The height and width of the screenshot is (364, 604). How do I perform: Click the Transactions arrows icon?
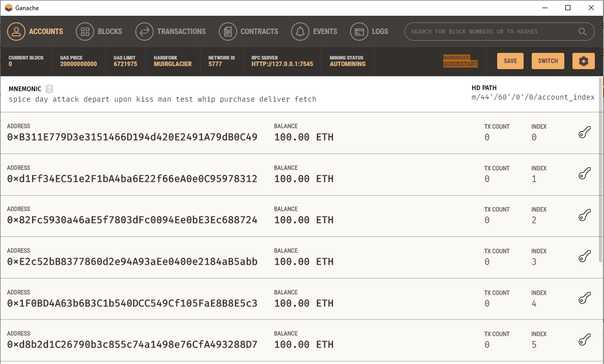click(145, 32)
